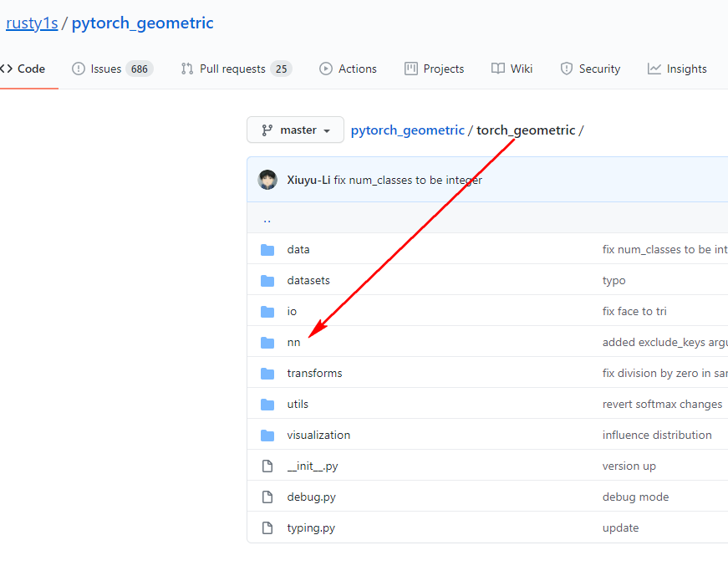Open the Xiuyu-Li committer avatar
The width and height of the screenshot is (728, 586).
point(267,179)
